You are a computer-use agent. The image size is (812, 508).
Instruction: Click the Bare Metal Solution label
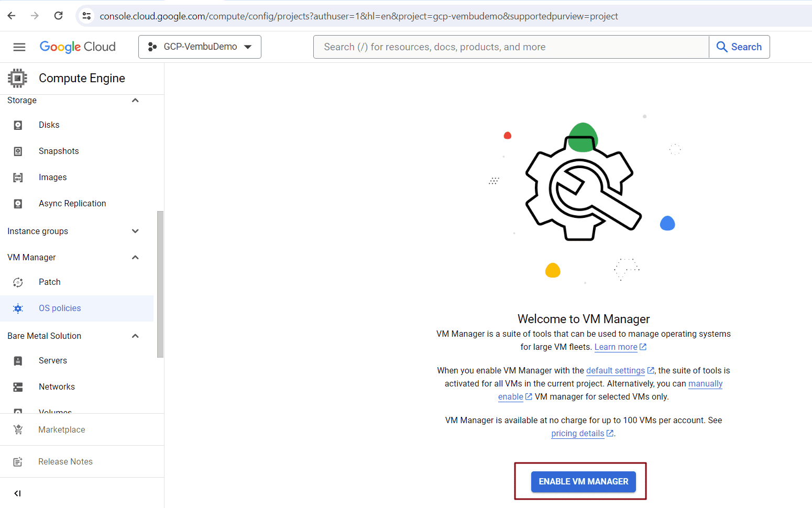45,336
